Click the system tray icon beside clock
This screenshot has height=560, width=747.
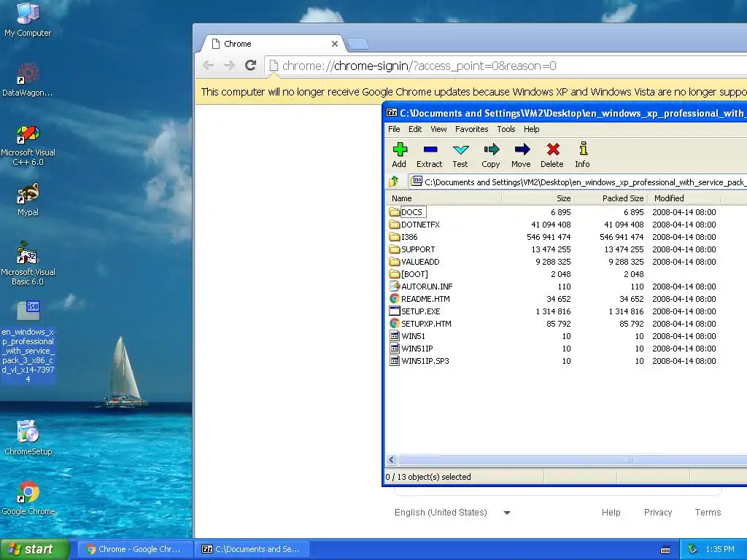(693, 549)
